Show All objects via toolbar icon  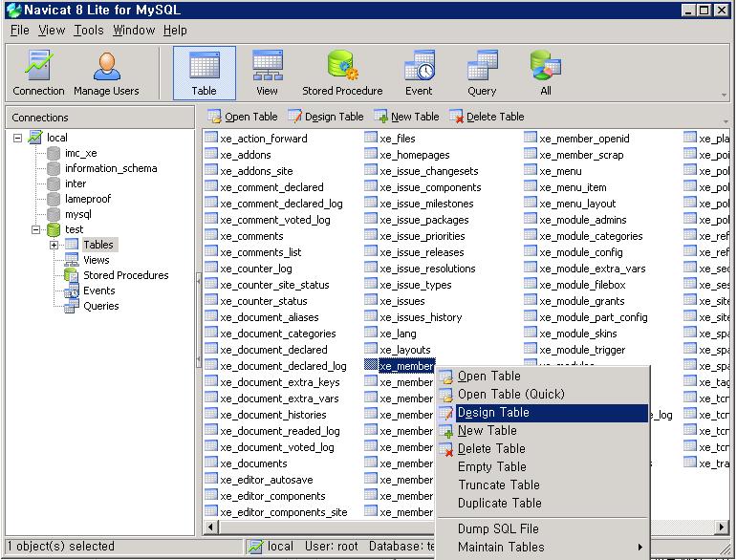(x=545, y=74)
